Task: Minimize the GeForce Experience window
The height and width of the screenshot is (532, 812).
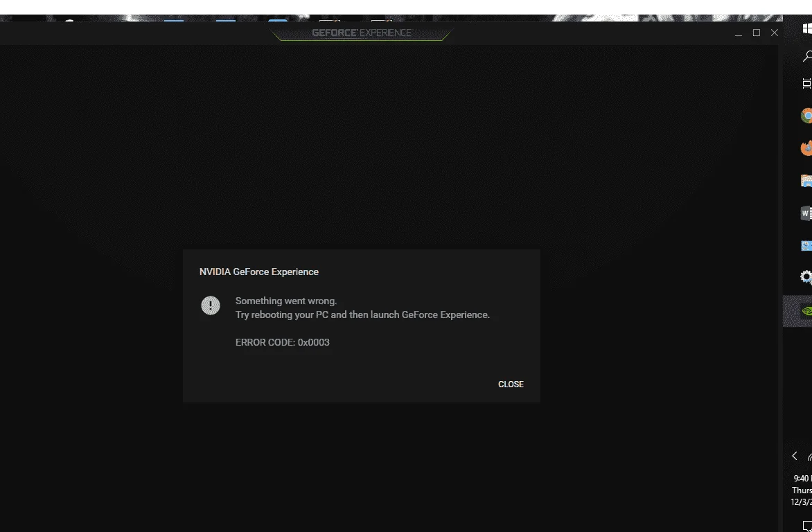Action: tap(739, 33)
